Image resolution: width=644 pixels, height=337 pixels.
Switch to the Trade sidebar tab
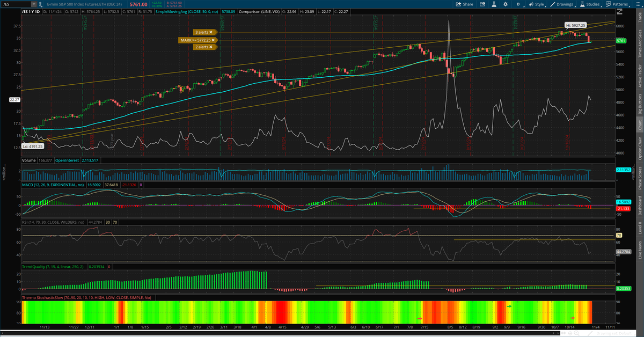pyautogui.click(x=640, y=17)
